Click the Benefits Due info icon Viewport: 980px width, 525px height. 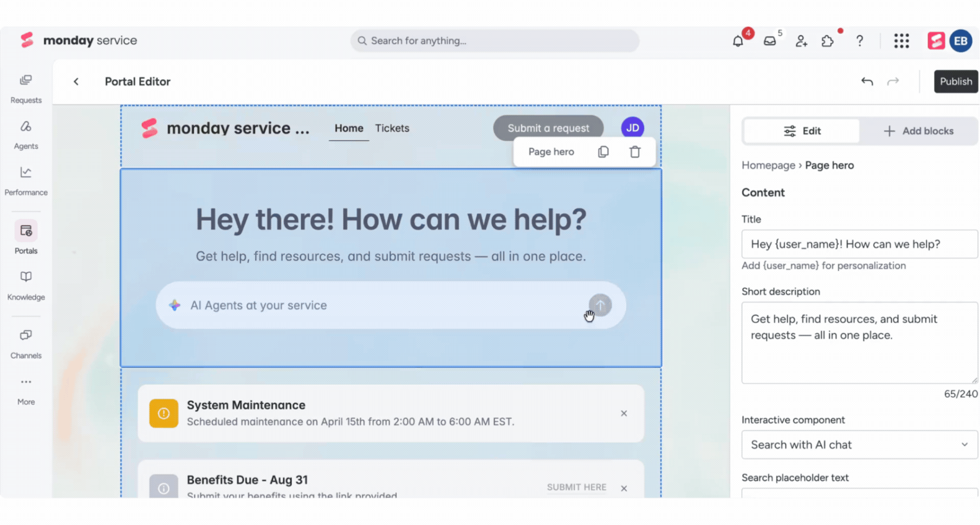pos(164,487)
